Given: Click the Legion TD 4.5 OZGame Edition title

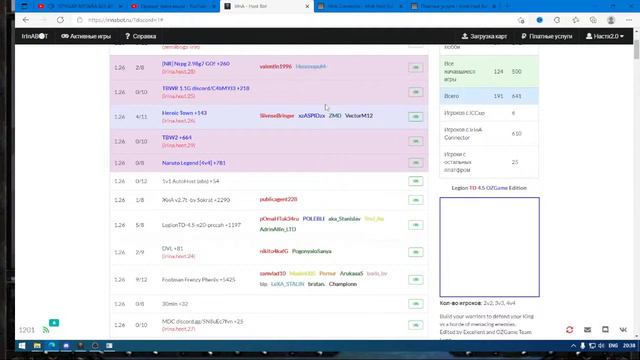Looking at the screenshot, I should pyautogui.click(x=489, y=188).
